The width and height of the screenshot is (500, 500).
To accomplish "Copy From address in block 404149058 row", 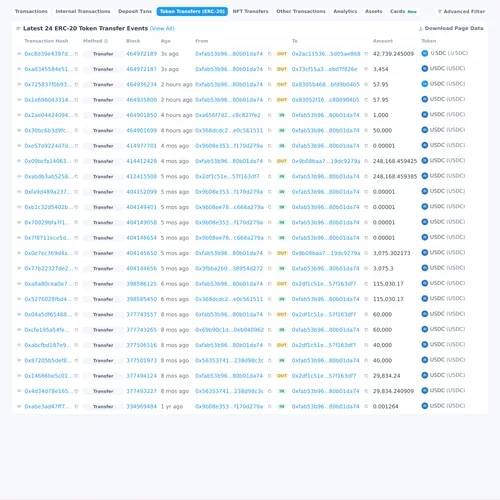I will pos(270,222).
